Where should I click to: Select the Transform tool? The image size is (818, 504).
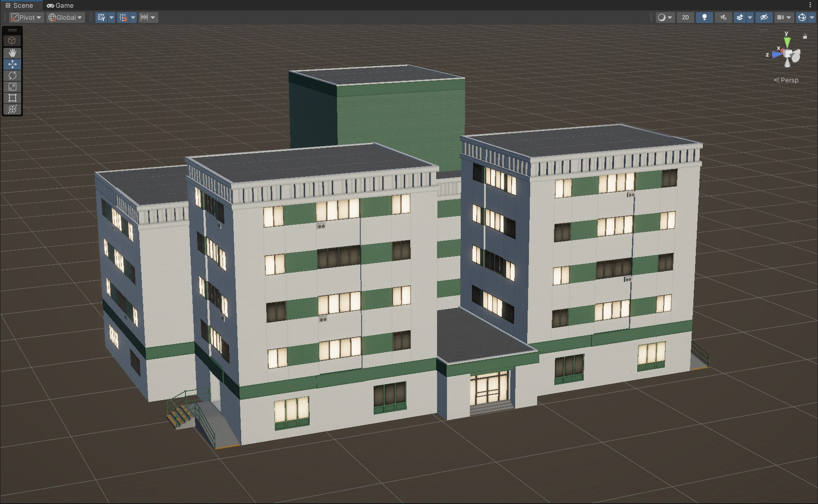tap(12, 109)
